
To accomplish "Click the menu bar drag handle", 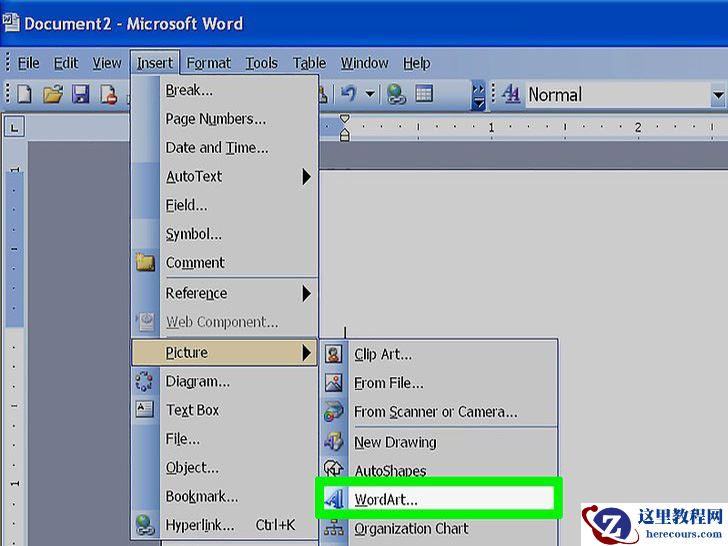I will [x=8, y=63].
